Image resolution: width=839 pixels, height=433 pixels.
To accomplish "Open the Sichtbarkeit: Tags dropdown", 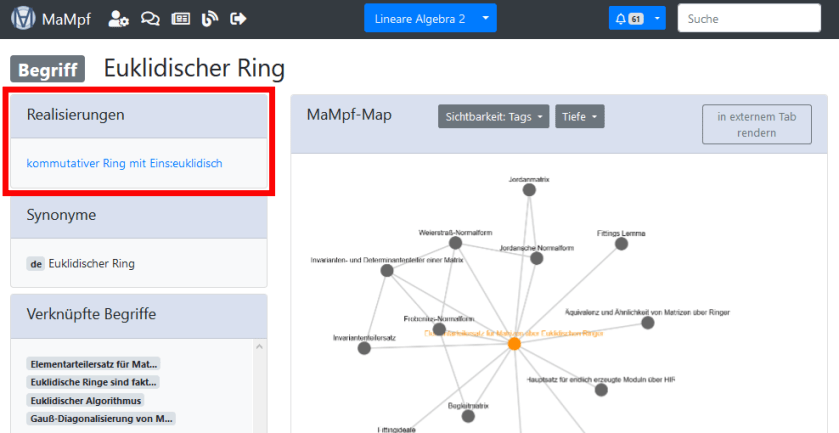I will 493,117.
